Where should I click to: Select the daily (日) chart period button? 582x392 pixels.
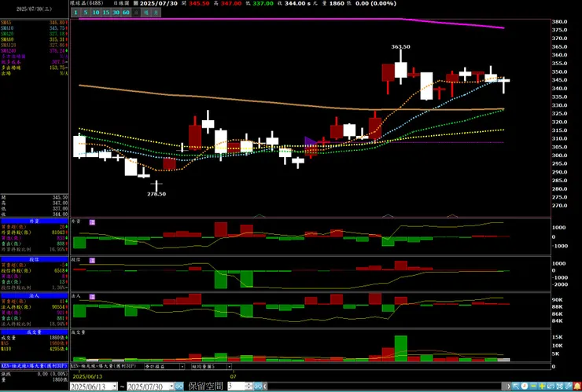coord(136,13)
